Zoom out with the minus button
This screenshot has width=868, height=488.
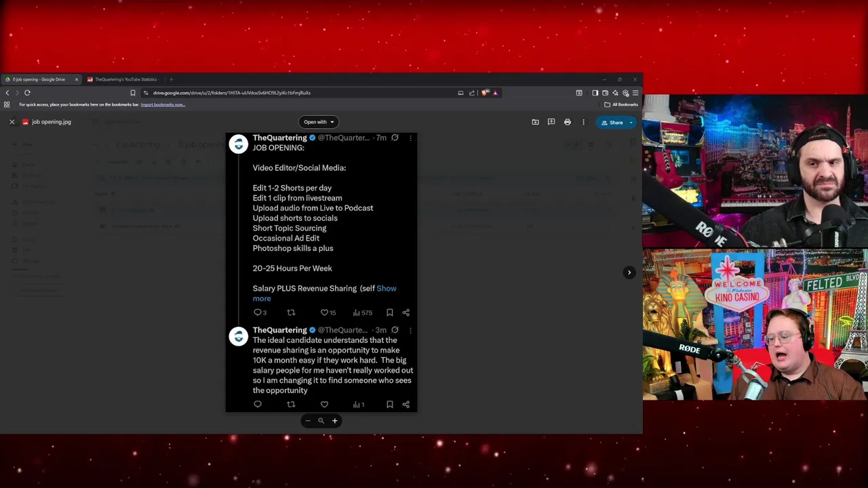point(308,421)
